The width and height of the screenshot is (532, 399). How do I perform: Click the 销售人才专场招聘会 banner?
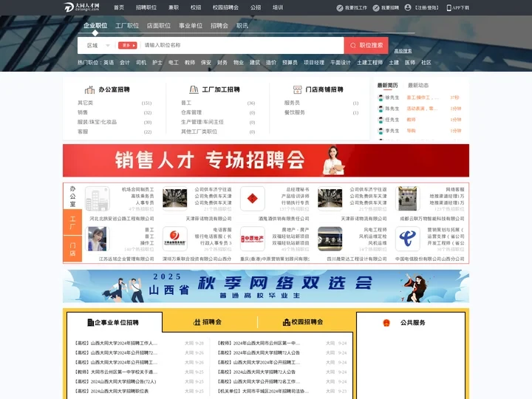click(x=266, y=160)
